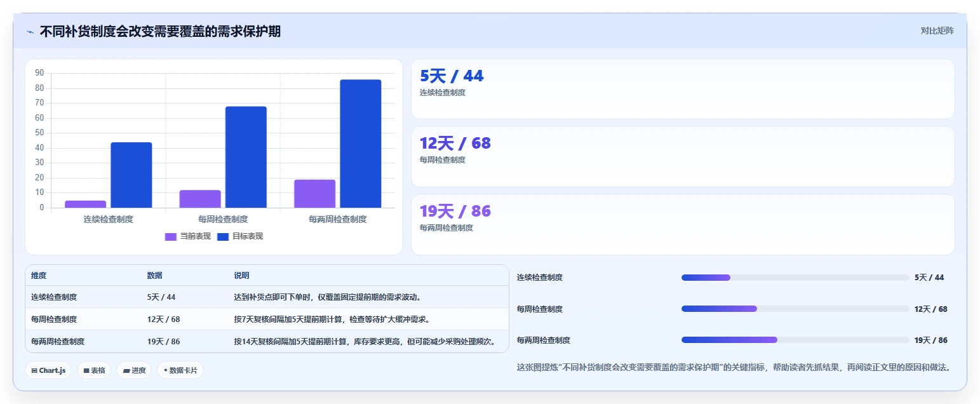Click the lightning icon beside the page title
This screenshot has height=404, width=980.
[30, 32]
